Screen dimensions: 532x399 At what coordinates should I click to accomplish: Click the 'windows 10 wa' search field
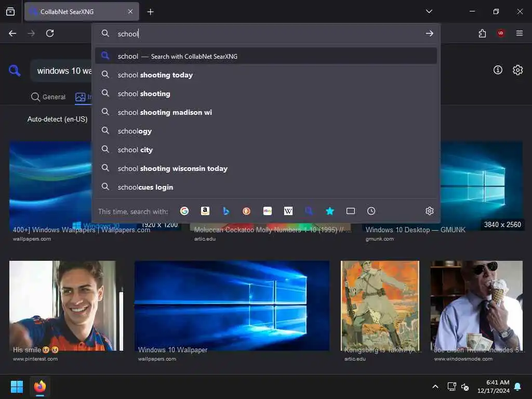[62, 71]
